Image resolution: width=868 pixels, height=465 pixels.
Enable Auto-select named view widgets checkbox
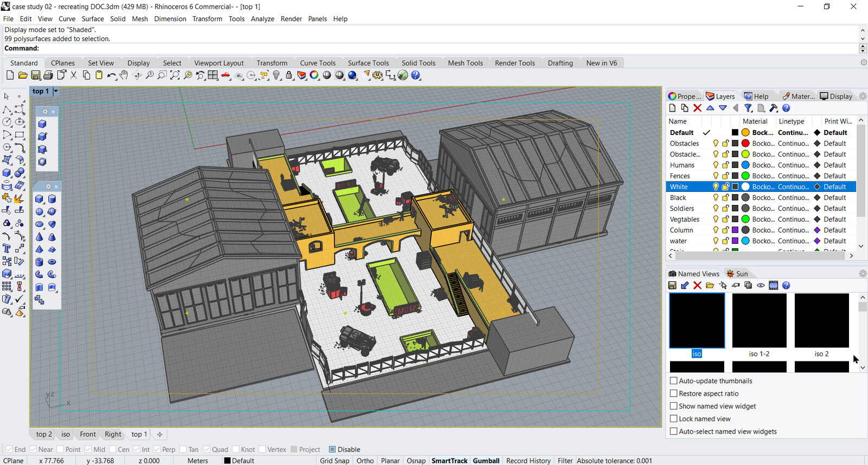coord(674,431)
